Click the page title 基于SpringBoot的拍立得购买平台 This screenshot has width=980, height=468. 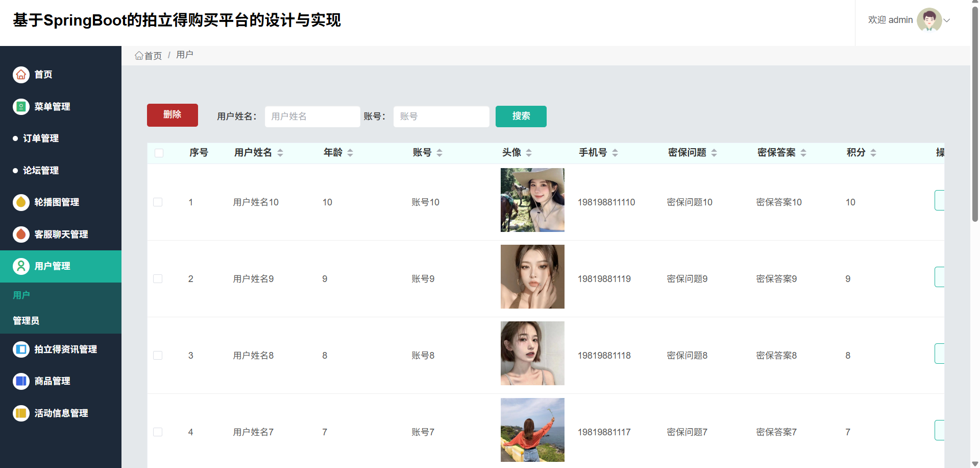click(177, 20)
